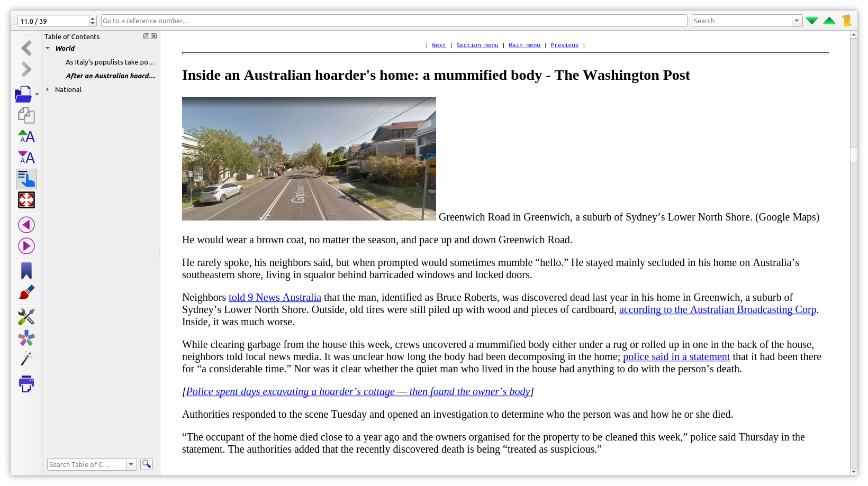868x486 pixels.
Task: Decrease font size with purple arrow A
Action: (26, 158)
